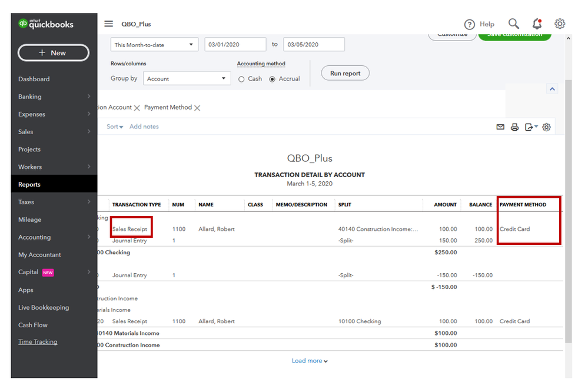This screenshot has width=588, height=382.
Task: Click the Help question mark icon
Action: click(469, 24)
